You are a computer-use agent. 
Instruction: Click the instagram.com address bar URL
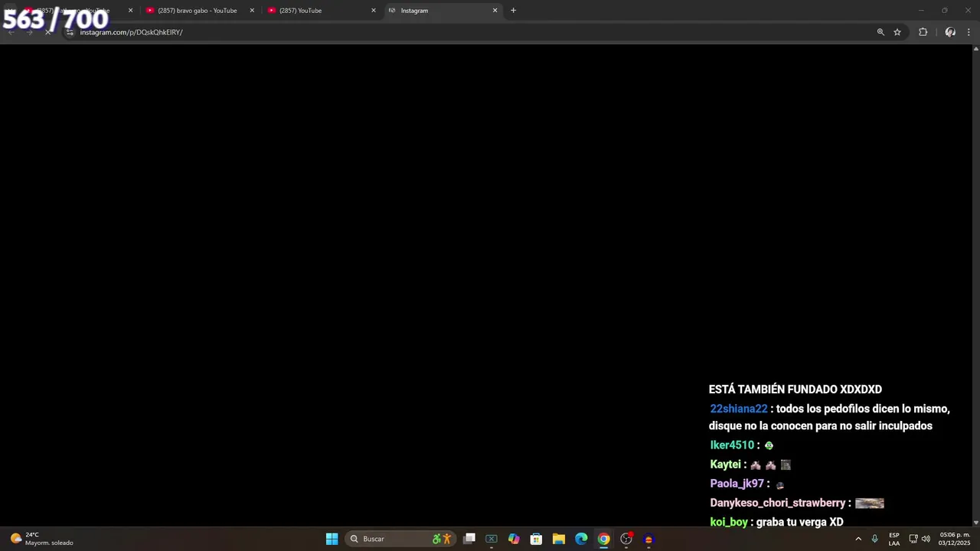(131, 32)
